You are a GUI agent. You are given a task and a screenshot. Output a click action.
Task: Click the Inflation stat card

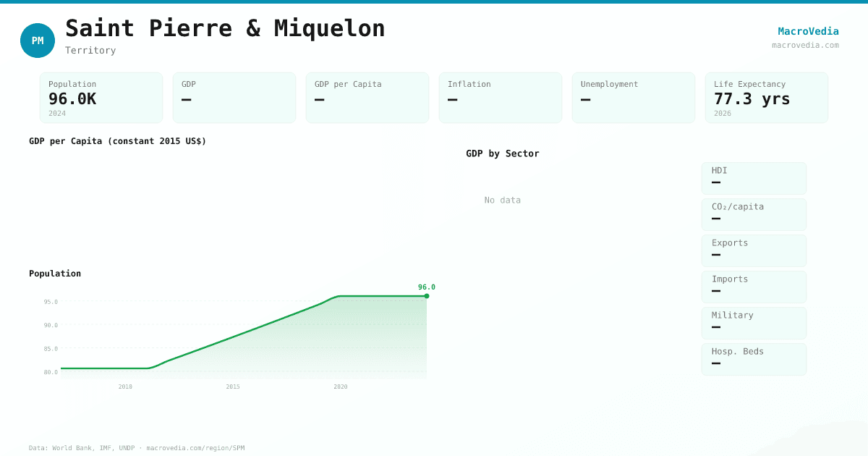pyautogui.click(x=501, y=98)
